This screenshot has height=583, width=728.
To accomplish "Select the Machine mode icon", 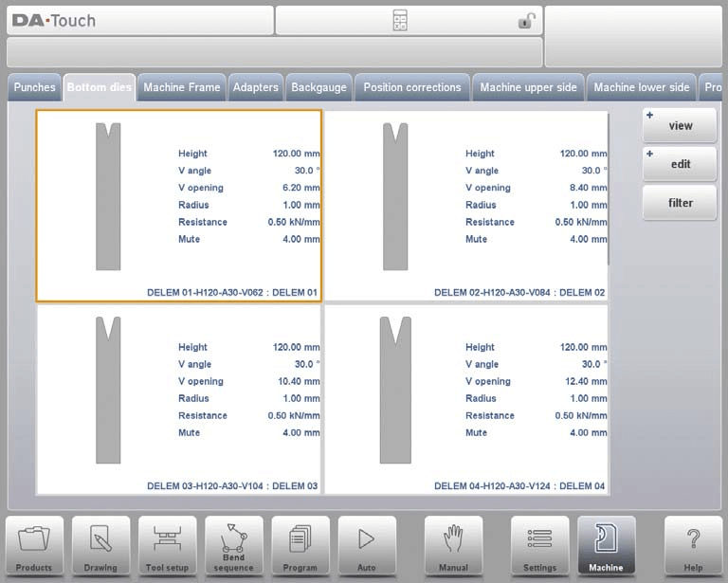I will click(x=607, y=546).
